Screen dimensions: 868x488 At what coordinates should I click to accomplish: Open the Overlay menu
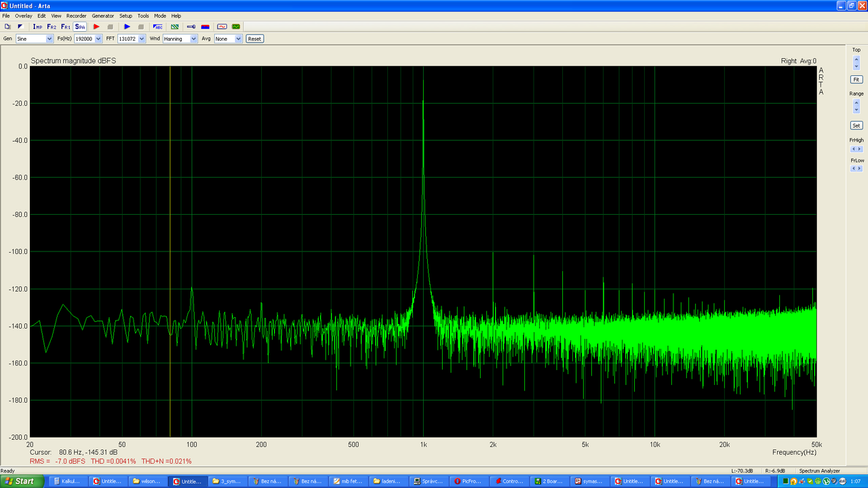[x=24, y=16]
